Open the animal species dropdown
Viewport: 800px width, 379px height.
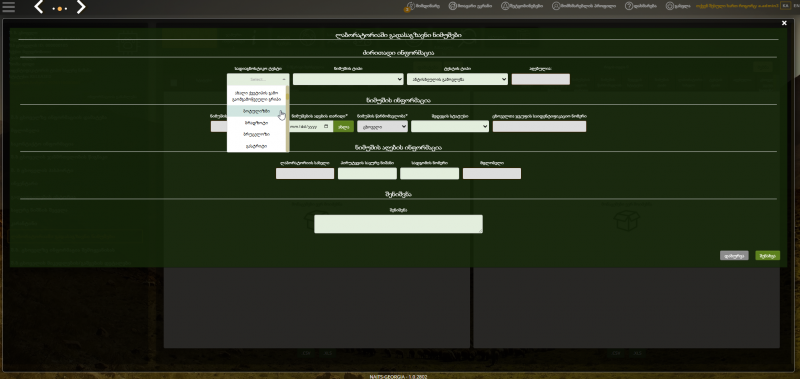[x=450, y=127]
